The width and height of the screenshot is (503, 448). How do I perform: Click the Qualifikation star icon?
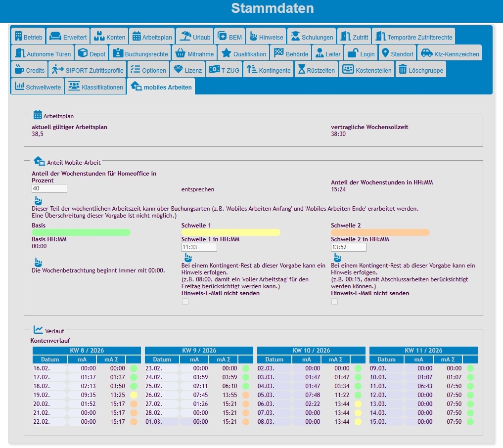point(226,53)
